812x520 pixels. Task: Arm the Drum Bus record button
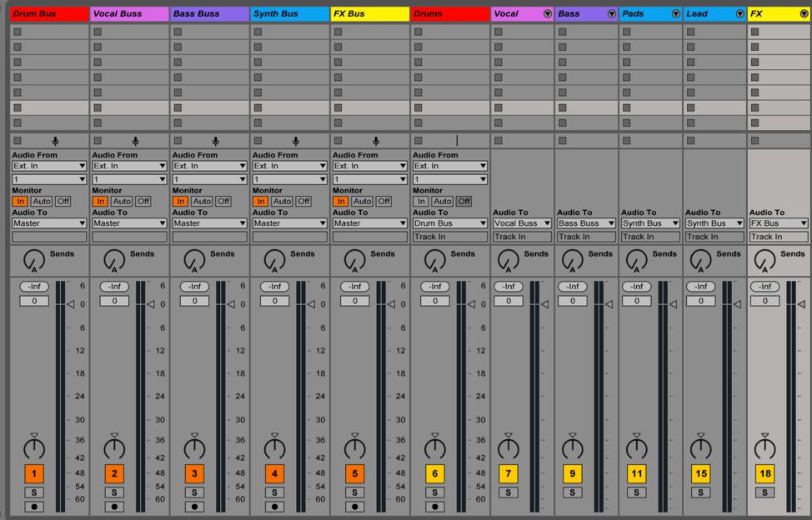pos(34,507)
